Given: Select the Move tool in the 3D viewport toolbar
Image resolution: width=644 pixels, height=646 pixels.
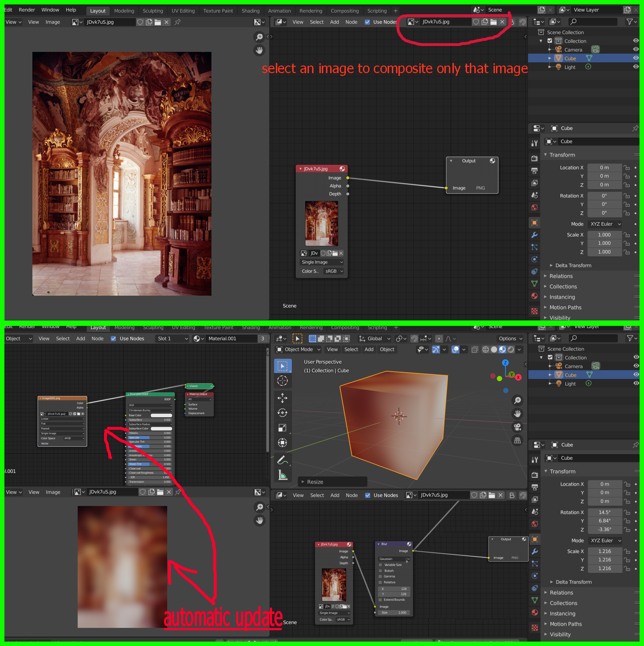Looking at the screenshot, I should point(282,397).
